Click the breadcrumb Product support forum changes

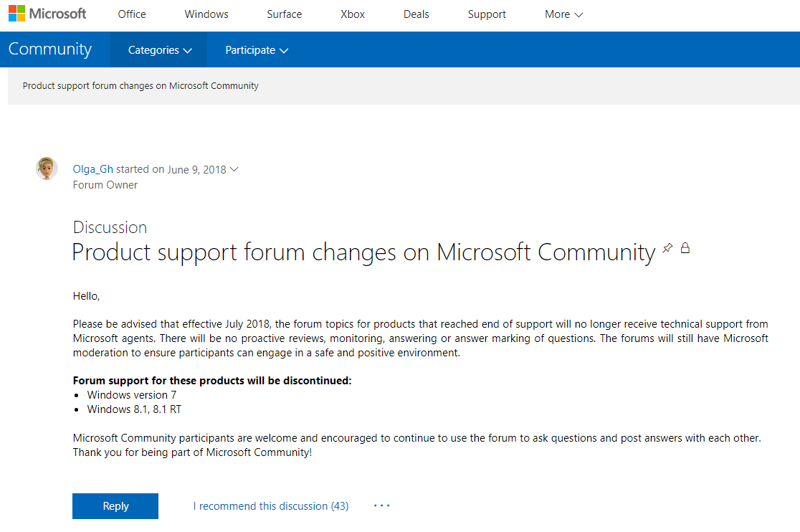coord(141,86)
